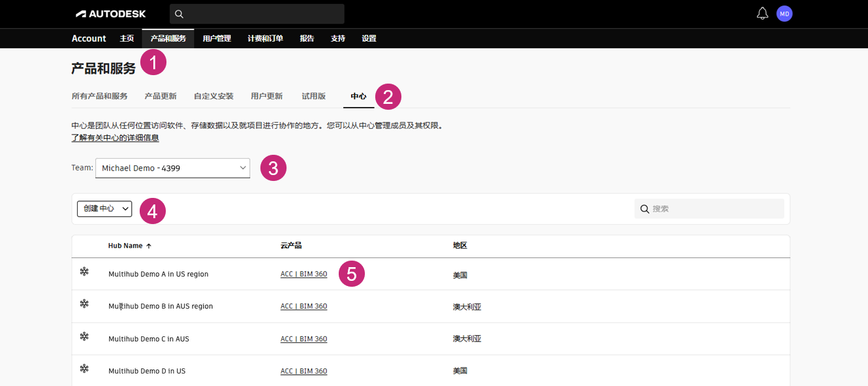This screenshot has width=868, height=386.
Task: Click hub icon for Multihub Demo B row
Action: pos(84,304)
